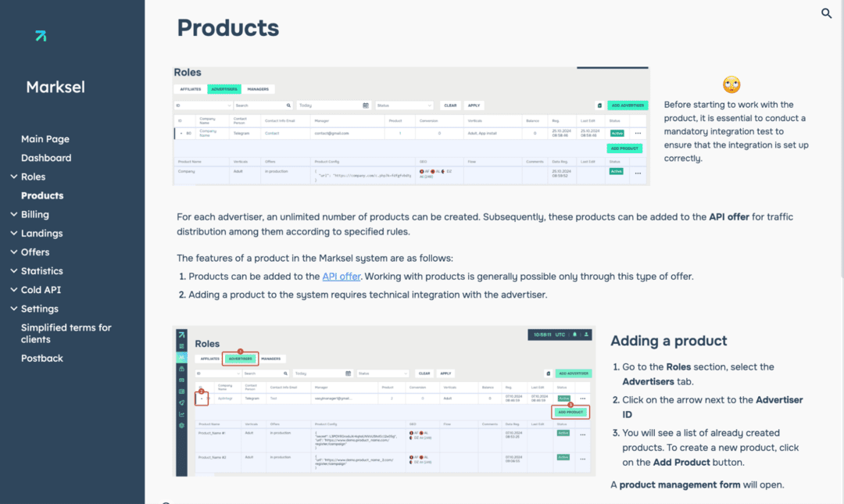Click the three-dot menu on the Product_Name #1 row
The image size is (844, 504).
tap(582, 434)
